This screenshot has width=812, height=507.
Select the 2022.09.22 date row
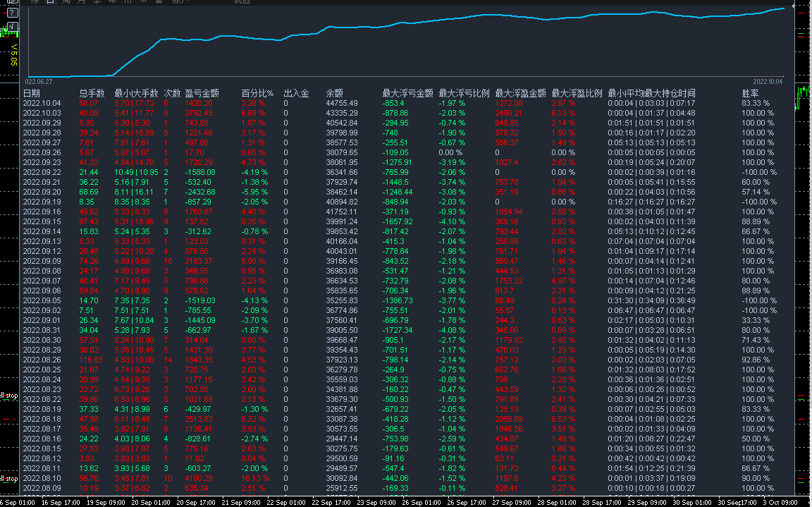[x=406, y=172]
